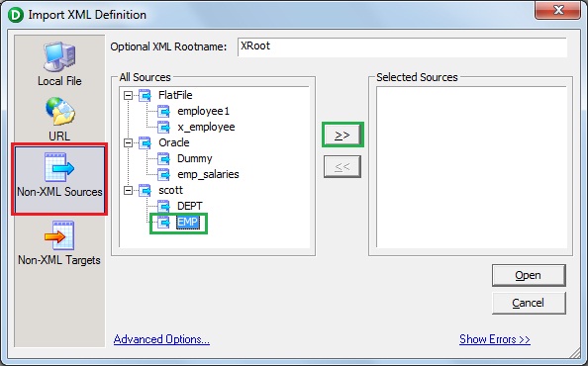Open Advanced Options link
The width and height of the screenshot is (588, 366).
tap(161, 339)
